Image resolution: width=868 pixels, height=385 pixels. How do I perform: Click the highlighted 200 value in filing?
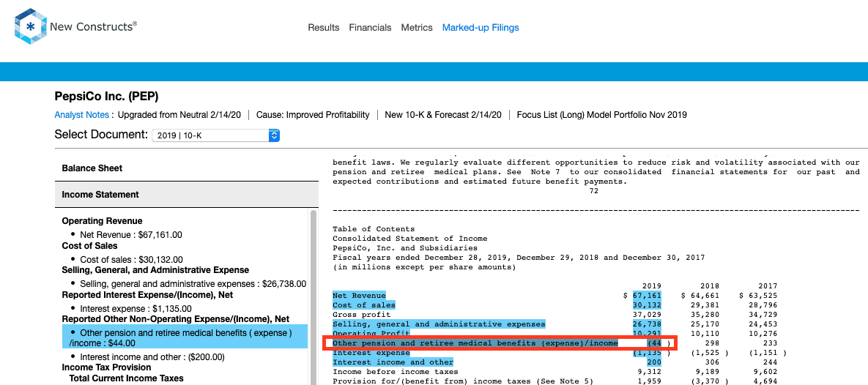click(x=654, y=362)
